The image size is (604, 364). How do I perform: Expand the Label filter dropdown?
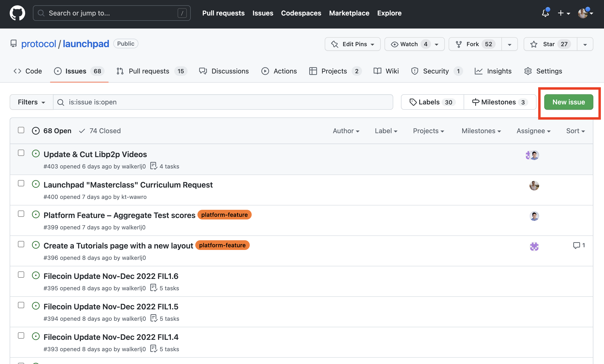pos(386,131)
